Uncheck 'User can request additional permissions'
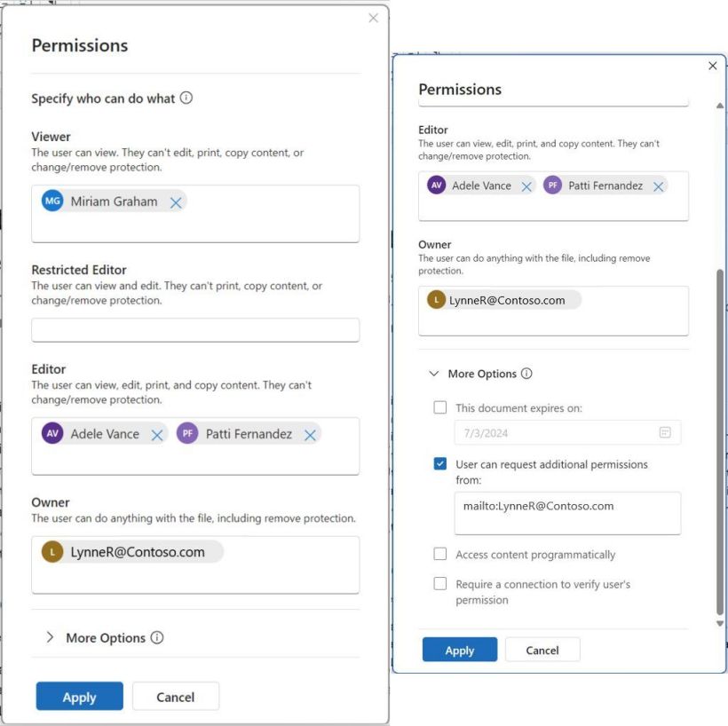The width and height of the screenshot is (728, 726). 440,464
